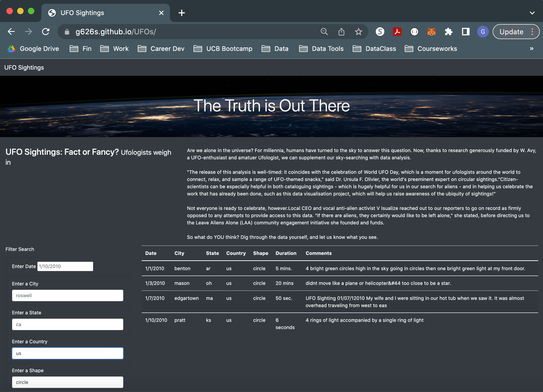Image resolution: width=543 pixels, height=392 pixels.
Task: Open the JSON formatter extension
Action: point(414,32)
